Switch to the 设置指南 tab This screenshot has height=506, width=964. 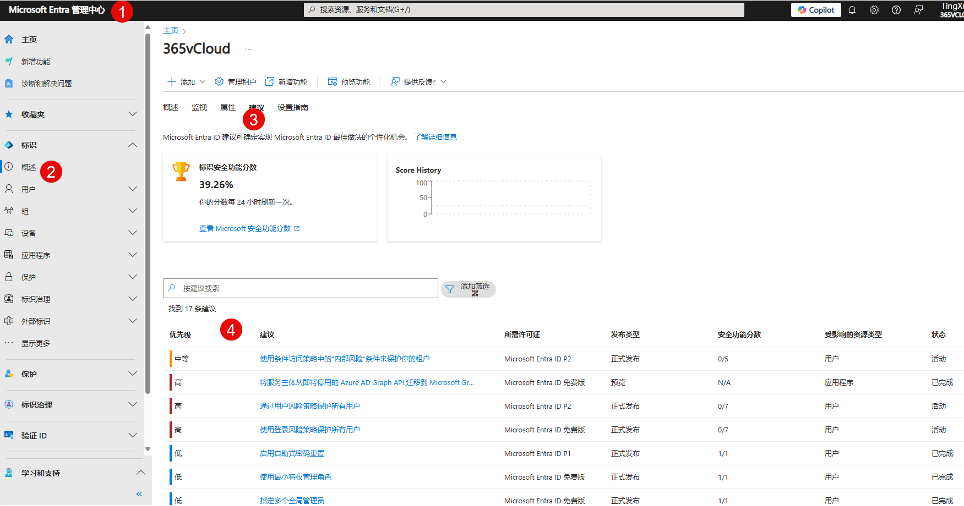point(293,108)
